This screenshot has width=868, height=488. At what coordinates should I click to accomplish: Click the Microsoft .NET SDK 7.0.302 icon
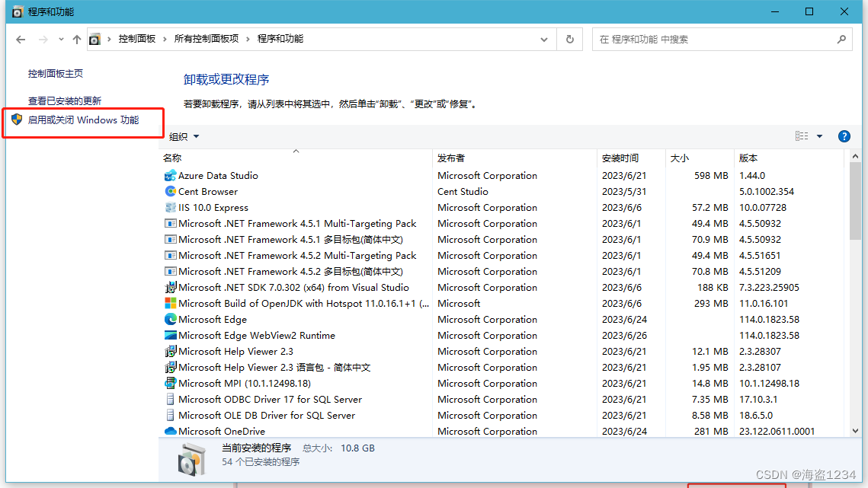tap(171, 288)
